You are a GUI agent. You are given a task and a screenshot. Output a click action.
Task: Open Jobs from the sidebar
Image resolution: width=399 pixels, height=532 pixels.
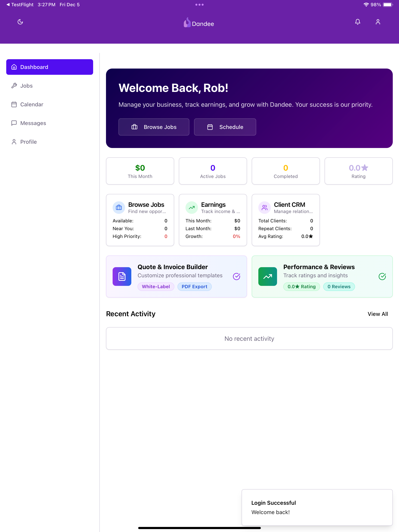pos(49,86)
